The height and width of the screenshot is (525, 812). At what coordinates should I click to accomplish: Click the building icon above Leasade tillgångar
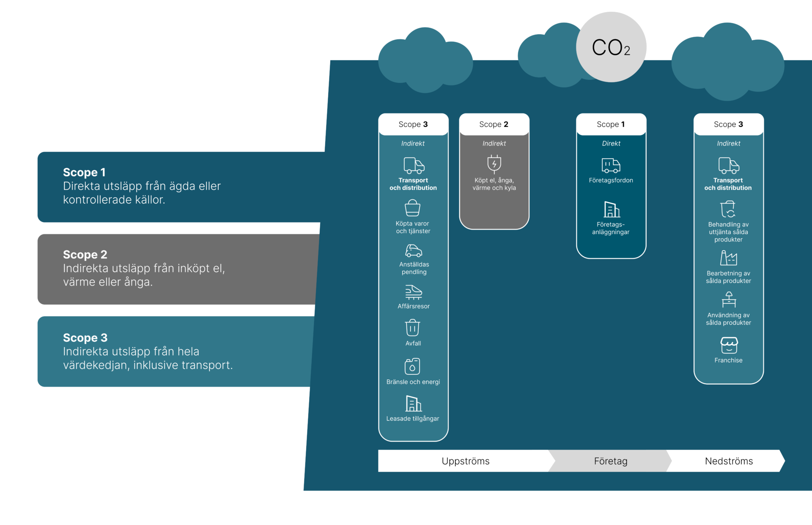[x=413, y=404]
